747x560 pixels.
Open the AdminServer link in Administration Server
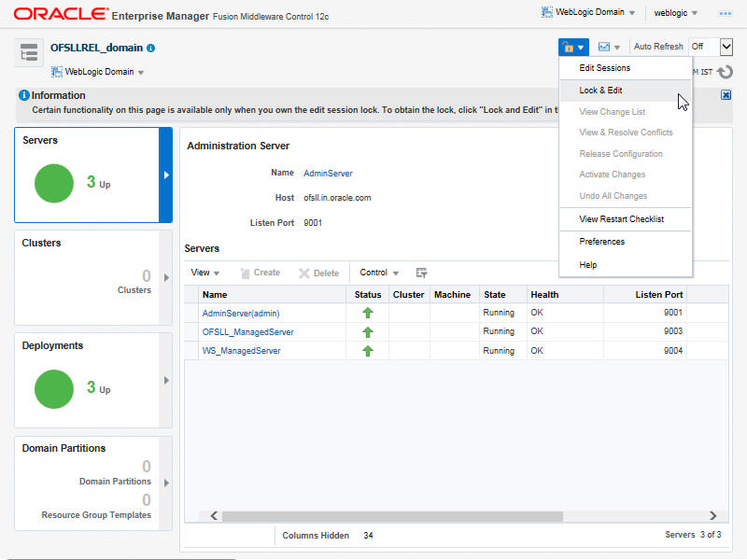(x=328, y=174)
